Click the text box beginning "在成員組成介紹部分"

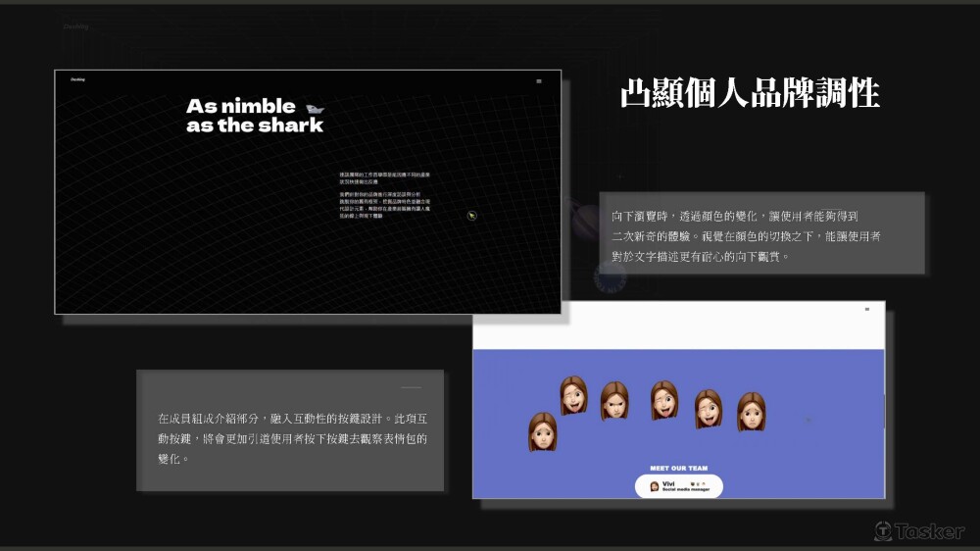pyautogui.click(x=290, y=430)
